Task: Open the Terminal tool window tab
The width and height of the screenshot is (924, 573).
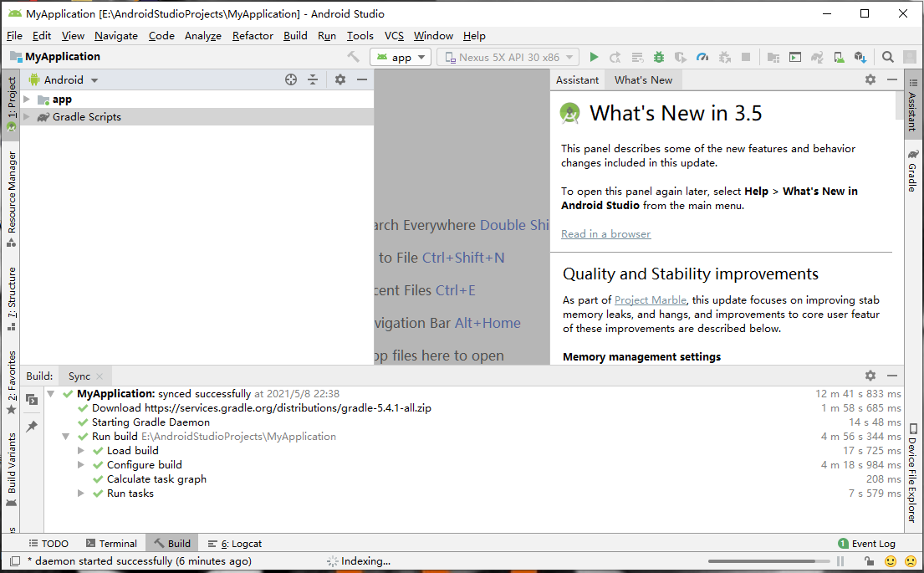Action: click(x=111, y=544)
